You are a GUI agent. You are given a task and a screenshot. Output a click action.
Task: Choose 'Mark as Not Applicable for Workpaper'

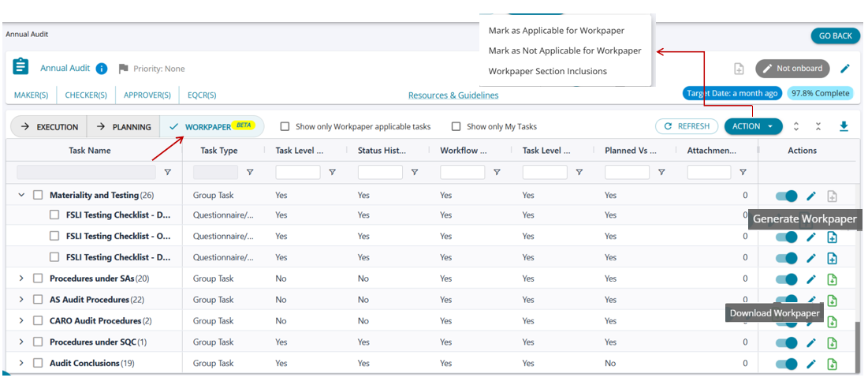(564, 50)
